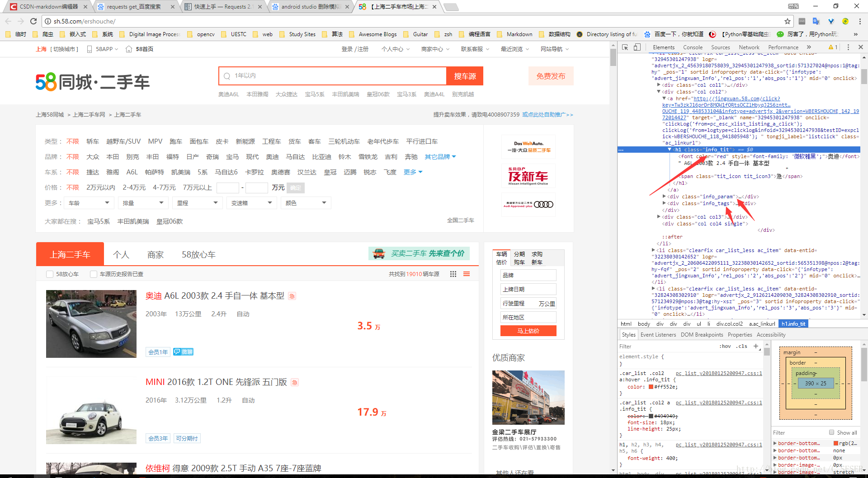
Task: Show more DevTools tabs chevron
Action: [809, 47]
